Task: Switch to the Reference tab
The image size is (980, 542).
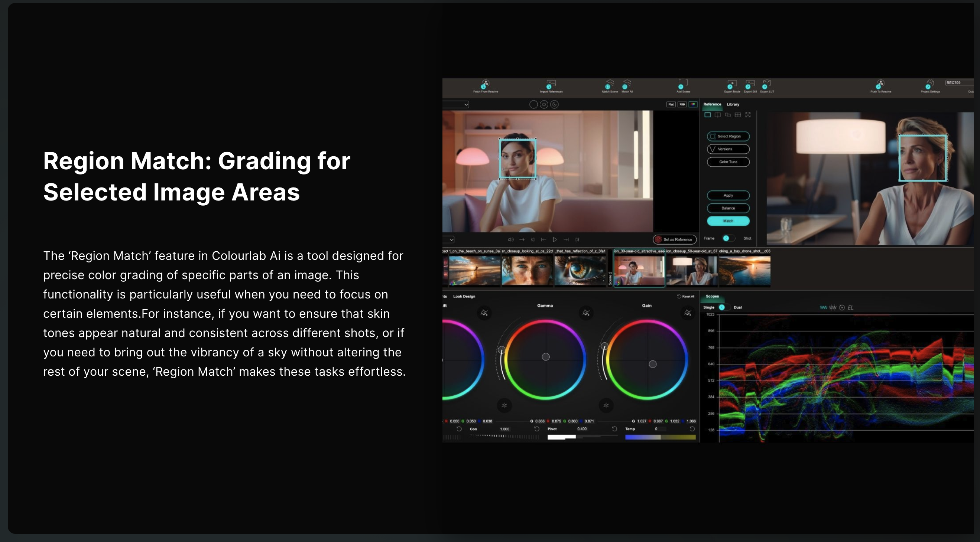Action: click(712, 104)
